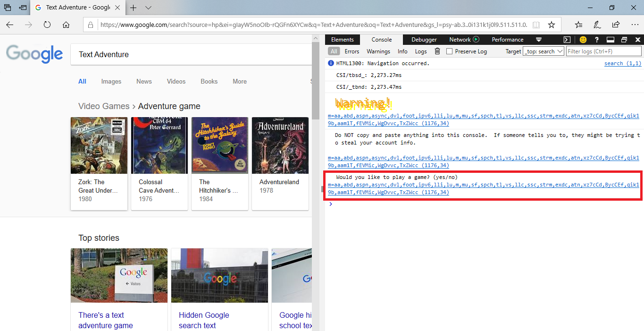Click the console input prompt line

coord(483,204)
